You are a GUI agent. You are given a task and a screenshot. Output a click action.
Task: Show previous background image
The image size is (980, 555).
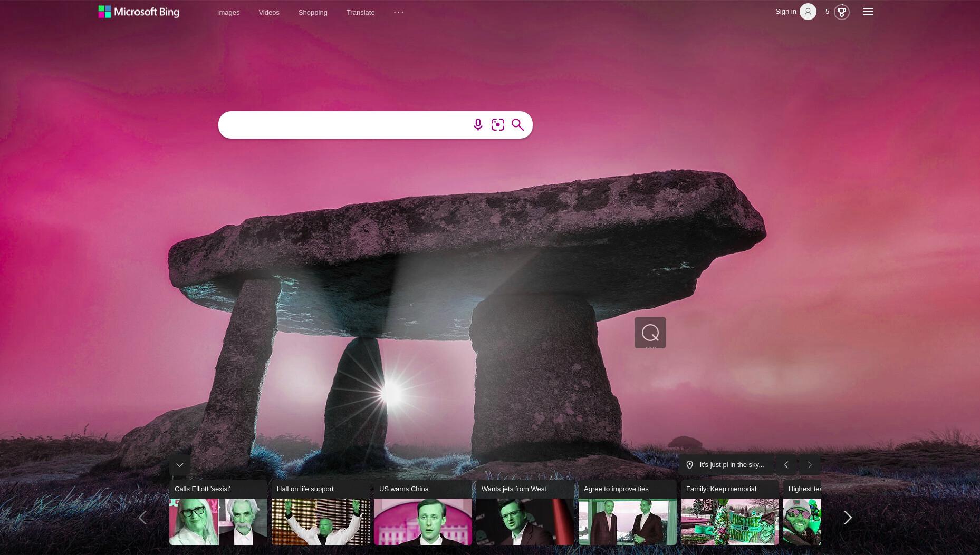point(786,465)
